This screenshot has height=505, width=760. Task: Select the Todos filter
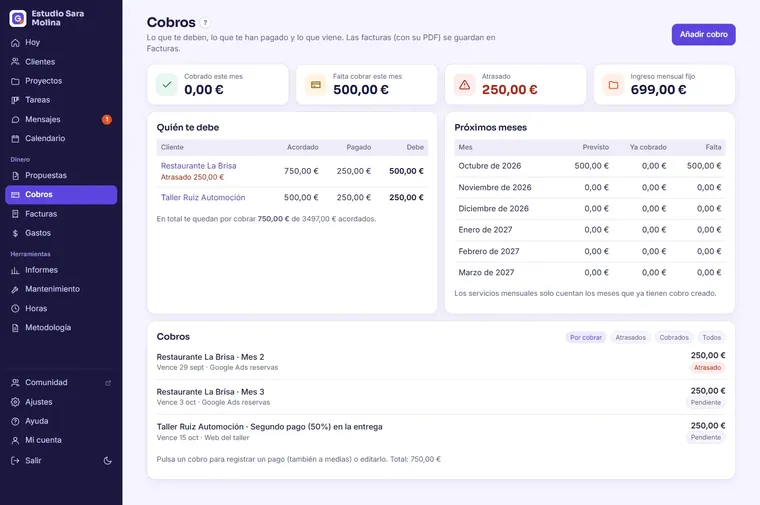tap(711, 337)
